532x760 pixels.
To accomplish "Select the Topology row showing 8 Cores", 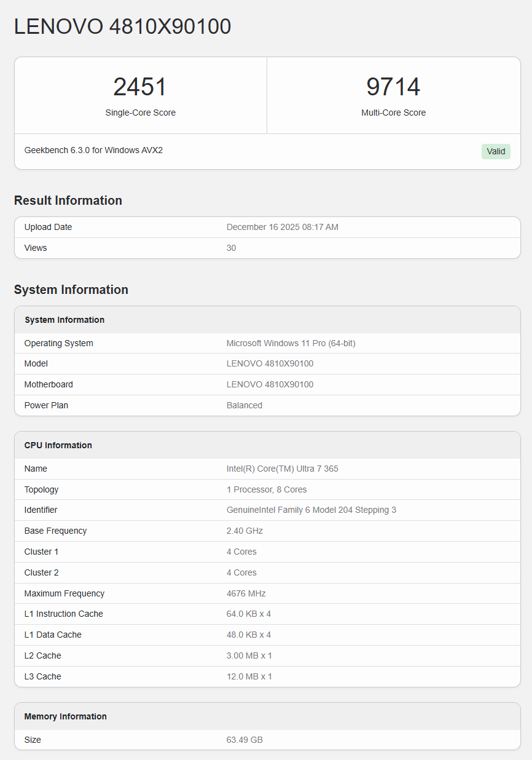I will [x=265, y=489].
